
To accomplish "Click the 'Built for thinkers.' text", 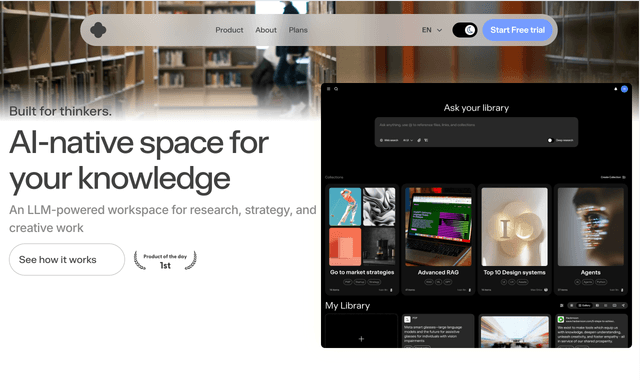I will 60,111.
